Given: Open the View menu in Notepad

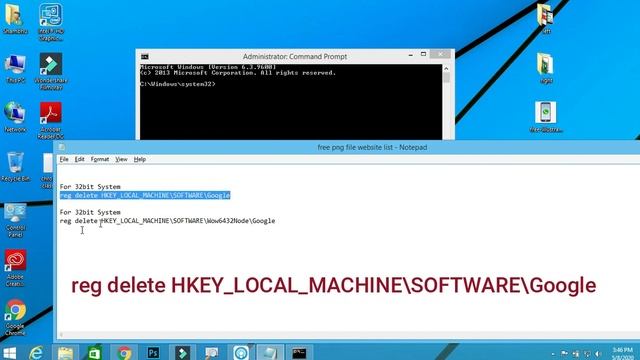Looking at the screenshot, I should 121,159.
